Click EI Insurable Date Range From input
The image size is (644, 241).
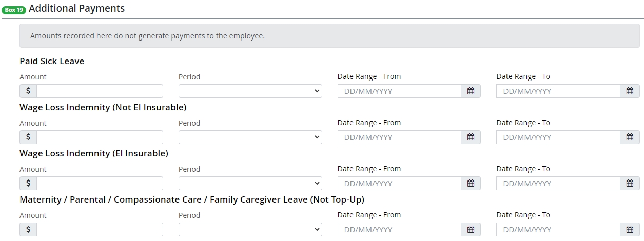coord(399,184)
